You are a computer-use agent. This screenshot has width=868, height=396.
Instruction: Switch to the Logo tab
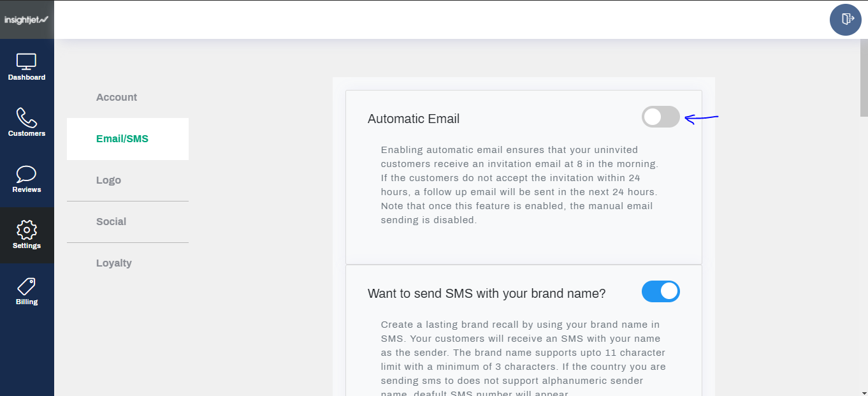pyautogui.click(x=109, y=180)
